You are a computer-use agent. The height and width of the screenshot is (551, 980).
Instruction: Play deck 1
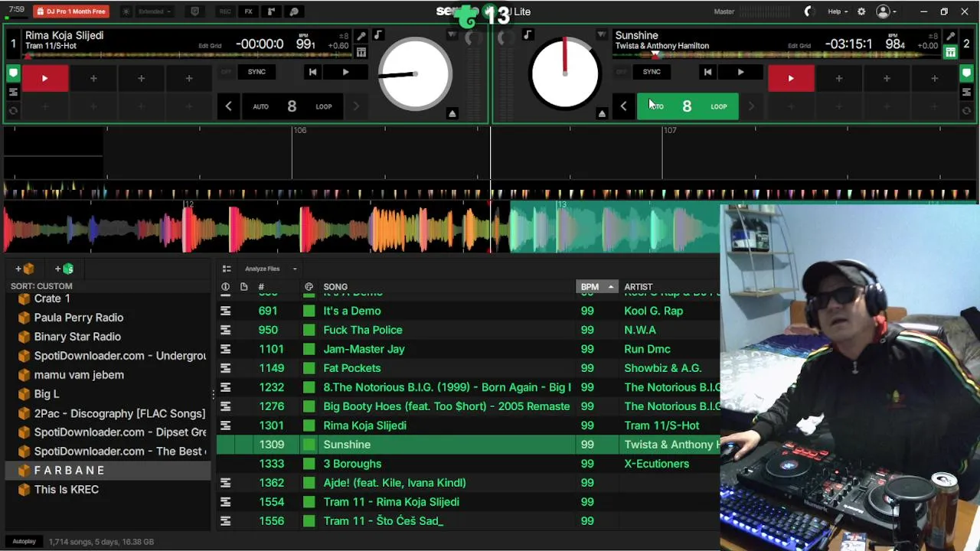tap(345, 72)
